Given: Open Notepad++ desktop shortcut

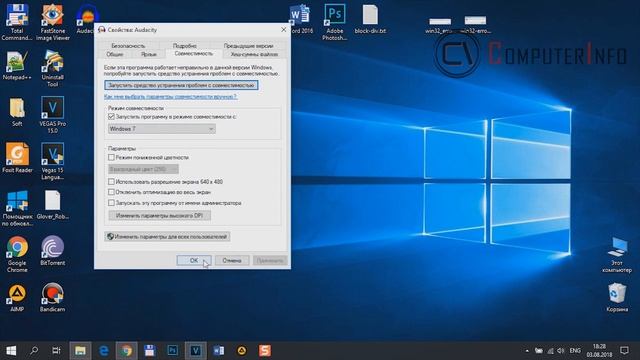Looking at the screenshot, I should (17, 65).
